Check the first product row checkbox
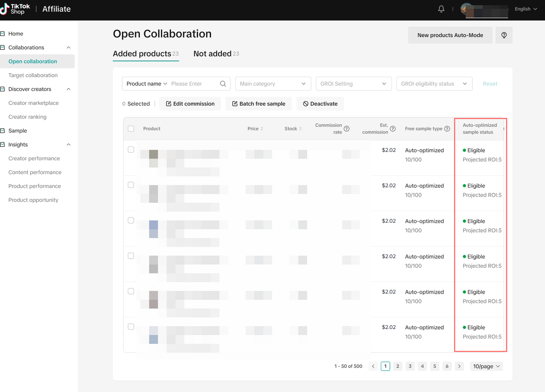The width and height of the screenshot is (545, 392). [x=131, y=149]
